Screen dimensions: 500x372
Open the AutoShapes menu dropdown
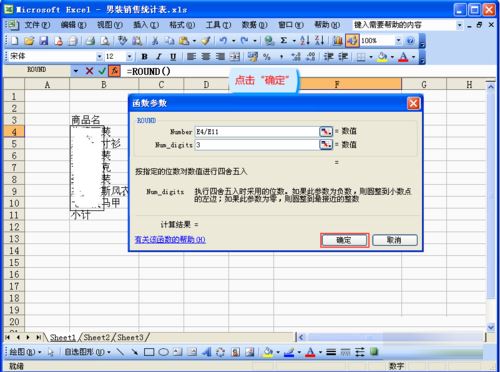(x=88, y=352)
